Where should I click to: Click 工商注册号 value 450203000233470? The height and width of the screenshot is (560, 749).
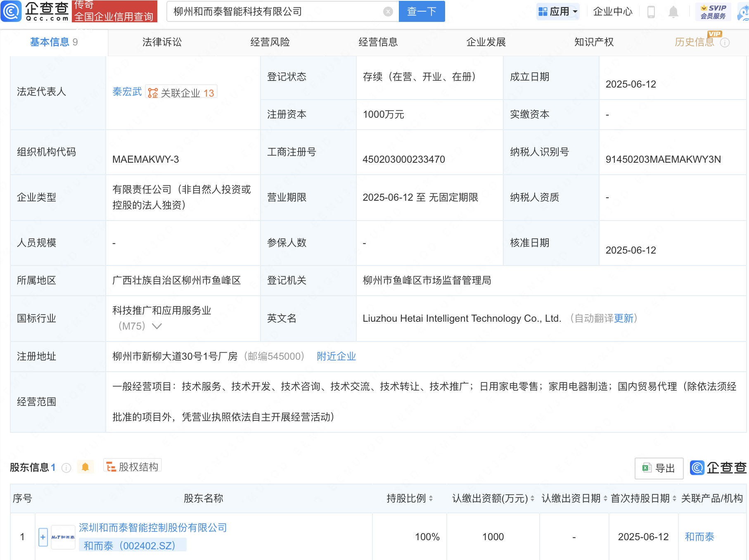click(404, 159)
